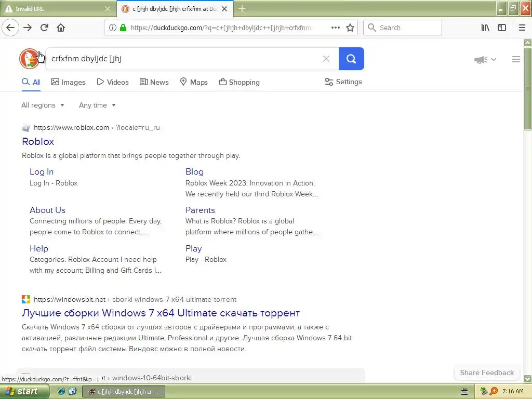The height and width of the screenshot is (399, 532).
Task: Expand the All regions filter
Action: pos(43,105)
